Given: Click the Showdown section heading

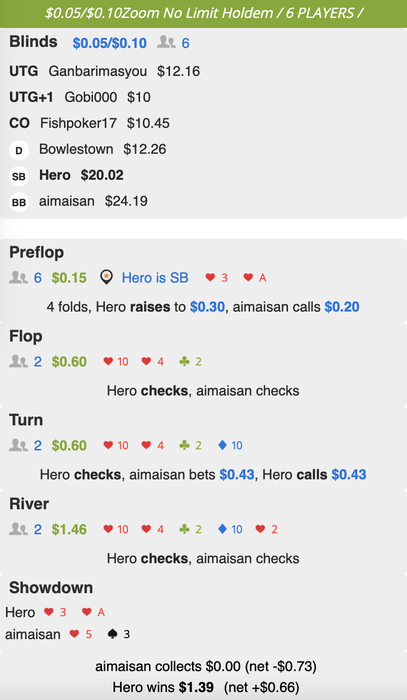Looking at the screenshot, I should pos(51,588).
